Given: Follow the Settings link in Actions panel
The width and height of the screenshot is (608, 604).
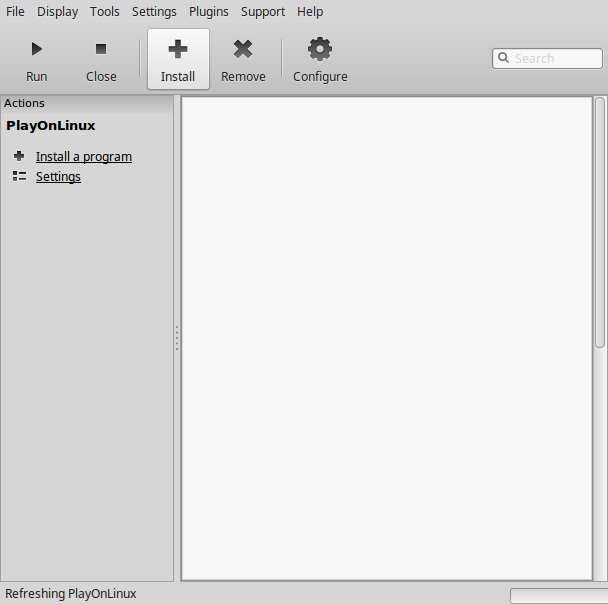Looking at the screenshot, I should (58, 177).
